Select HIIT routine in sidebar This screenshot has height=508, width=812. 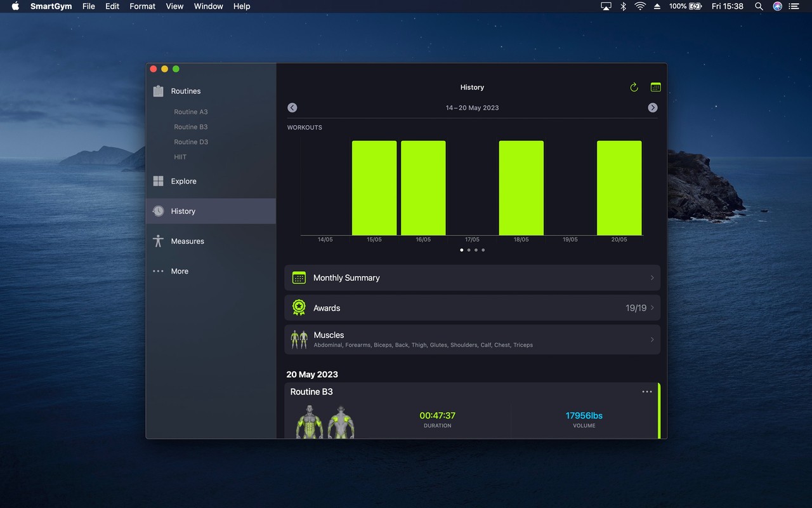(180, 157)
